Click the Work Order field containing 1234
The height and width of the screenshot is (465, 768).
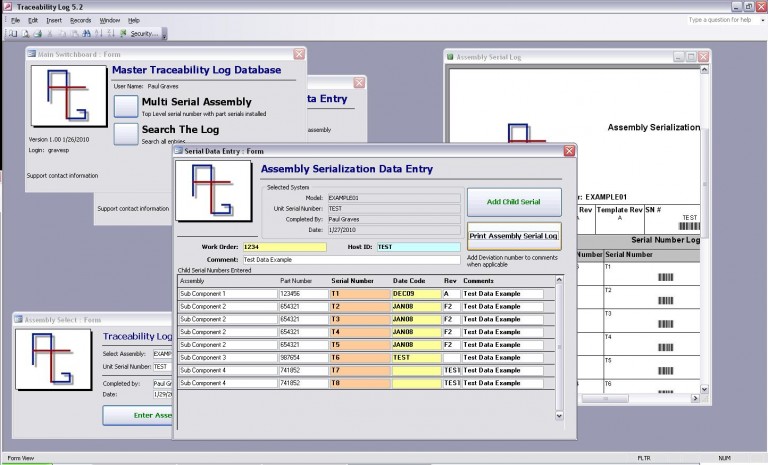(x=286, y=246)
